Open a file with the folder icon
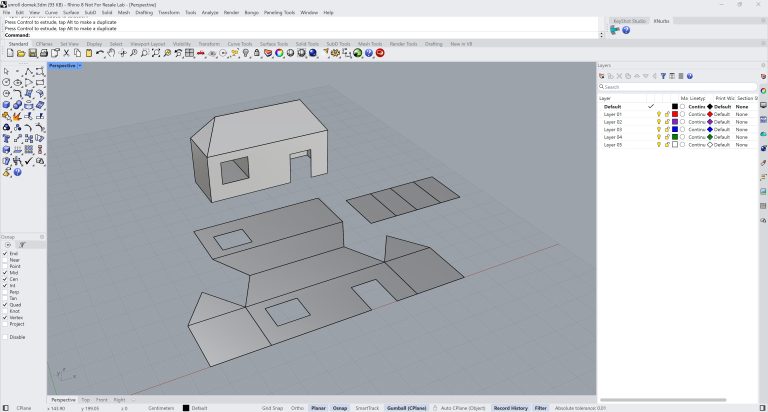 click(x=21, y=53)
